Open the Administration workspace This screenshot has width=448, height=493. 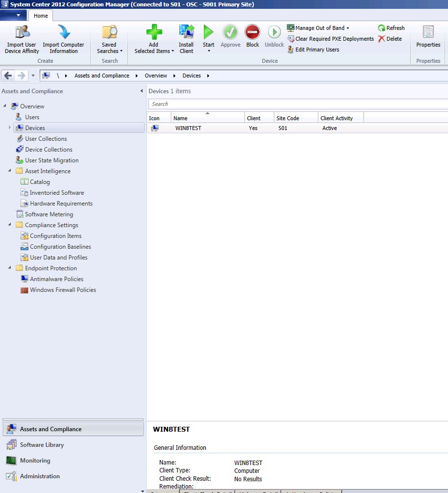pyautogui.click(x=40, y=476)
